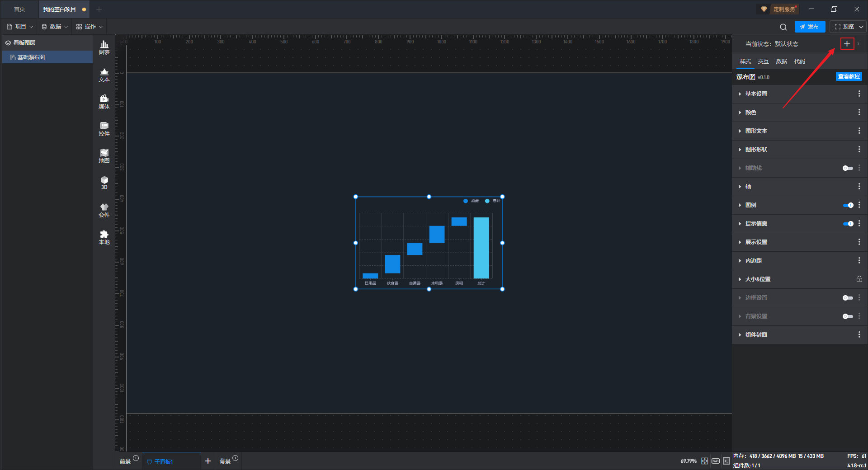Open the 地图 map components panel
This screenshot has height=470, width=868.
click(104, 156)
